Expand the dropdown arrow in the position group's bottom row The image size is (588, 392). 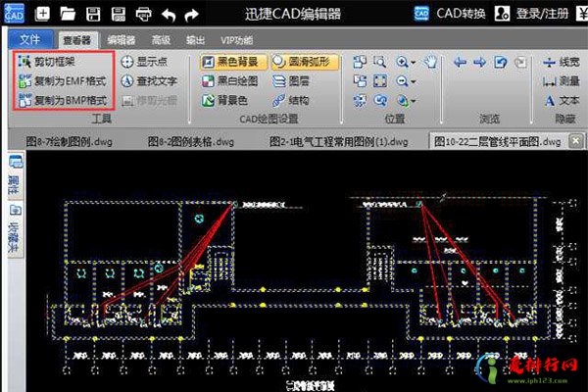click(x=413, y=101)
